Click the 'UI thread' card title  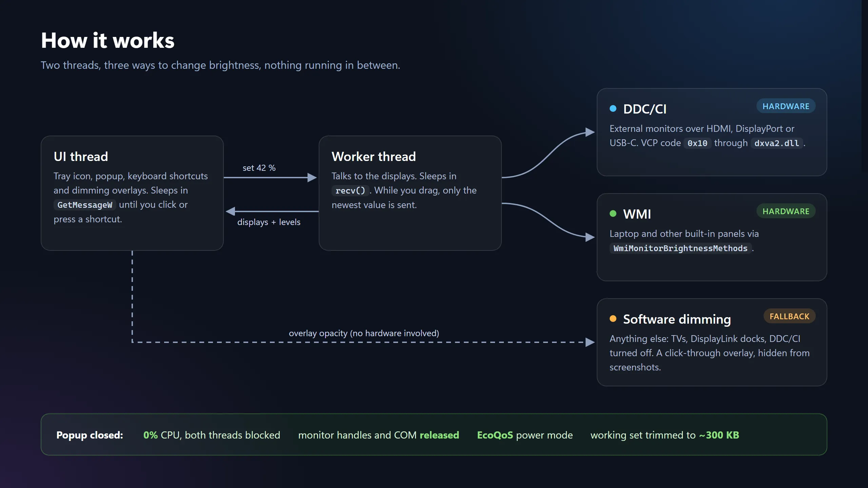pyautogui.click(x=81, y=157)
